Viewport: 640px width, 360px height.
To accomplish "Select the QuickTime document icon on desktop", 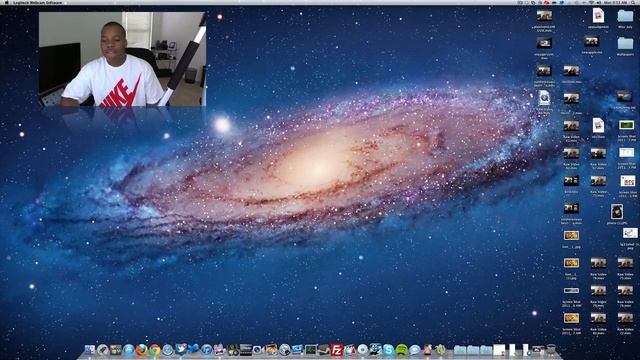I will [x=544, y=98].
